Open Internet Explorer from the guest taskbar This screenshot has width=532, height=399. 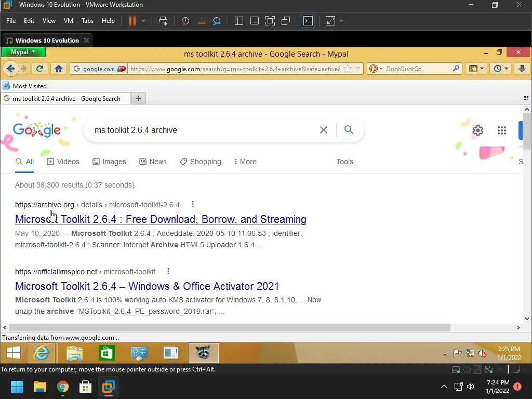click(x=42, y=353)
